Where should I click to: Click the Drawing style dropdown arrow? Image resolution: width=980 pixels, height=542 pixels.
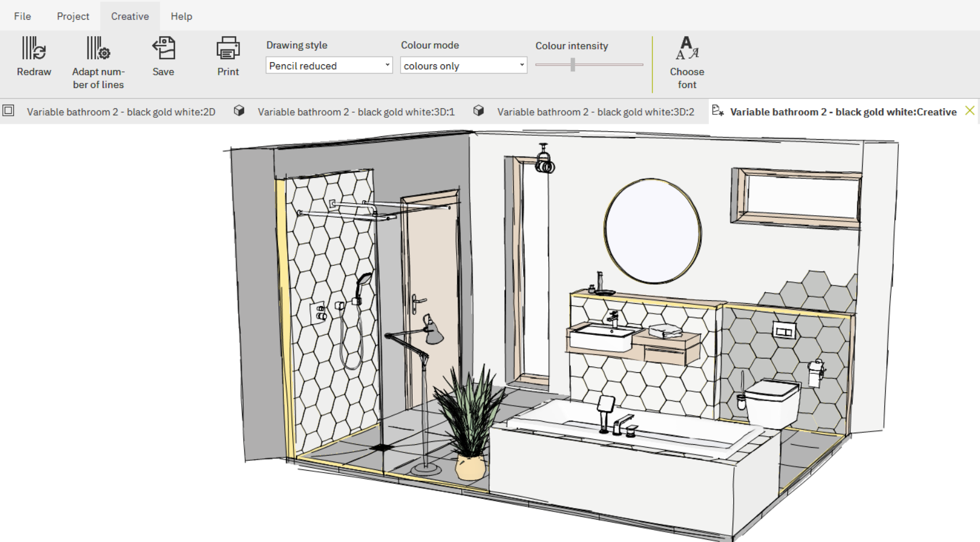coord(387,65)
